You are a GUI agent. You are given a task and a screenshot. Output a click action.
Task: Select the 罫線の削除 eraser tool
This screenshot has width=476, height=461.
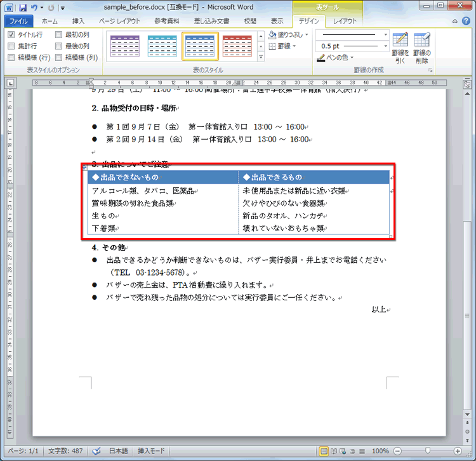click(421, 48)
